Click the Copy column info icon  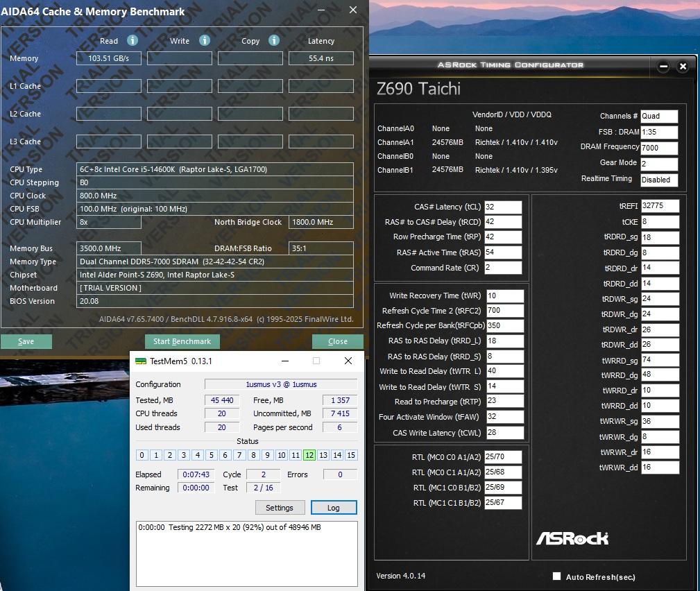tap(273, 41)
